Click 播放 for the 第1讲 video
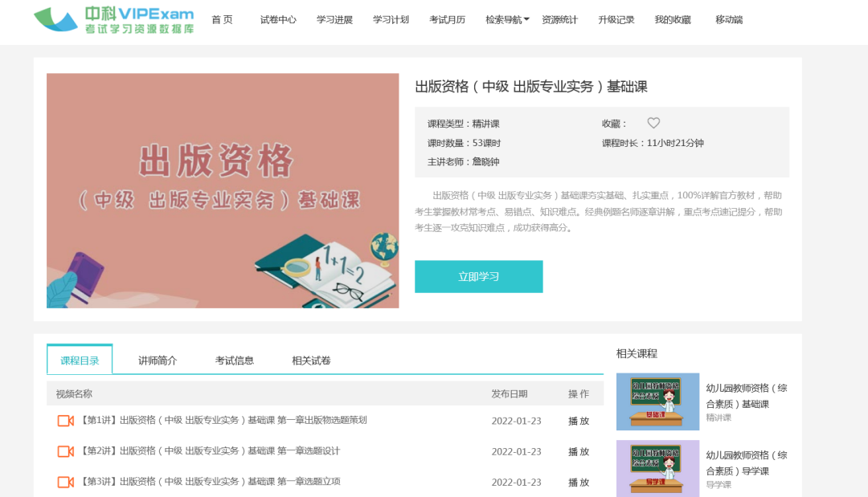 click(579, 421)
